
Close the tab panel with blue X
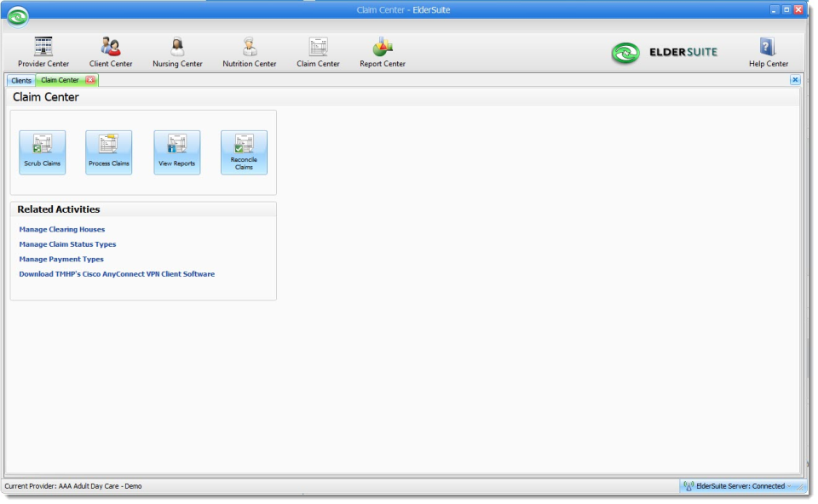click(x=795, y=80)
